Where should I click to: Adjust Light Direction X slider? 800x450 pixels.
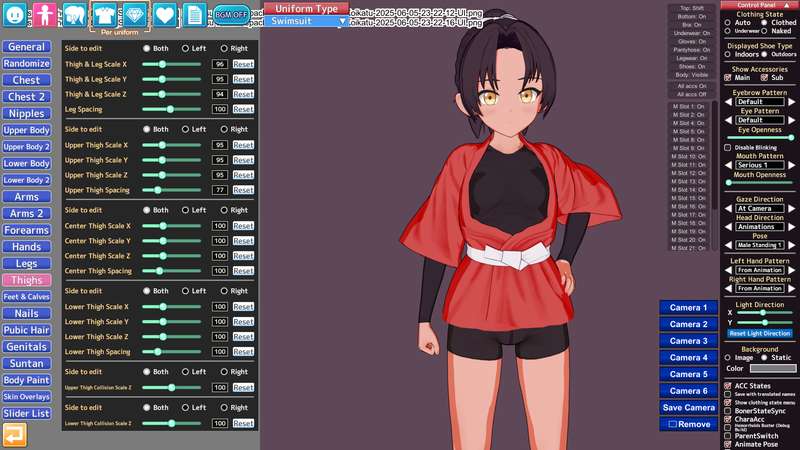coord(764,313)
